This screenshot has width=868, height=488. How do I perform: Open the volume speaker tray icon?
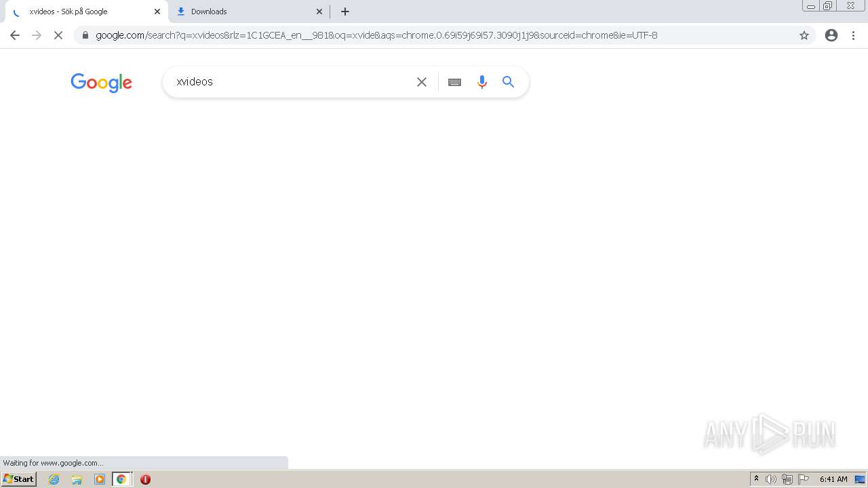point(771,479)
